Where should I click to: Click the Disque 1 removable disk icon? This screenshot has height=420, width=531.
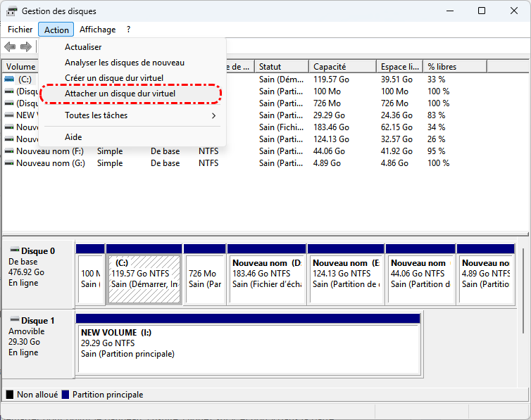pyautogui.click(x=14, y=320)
